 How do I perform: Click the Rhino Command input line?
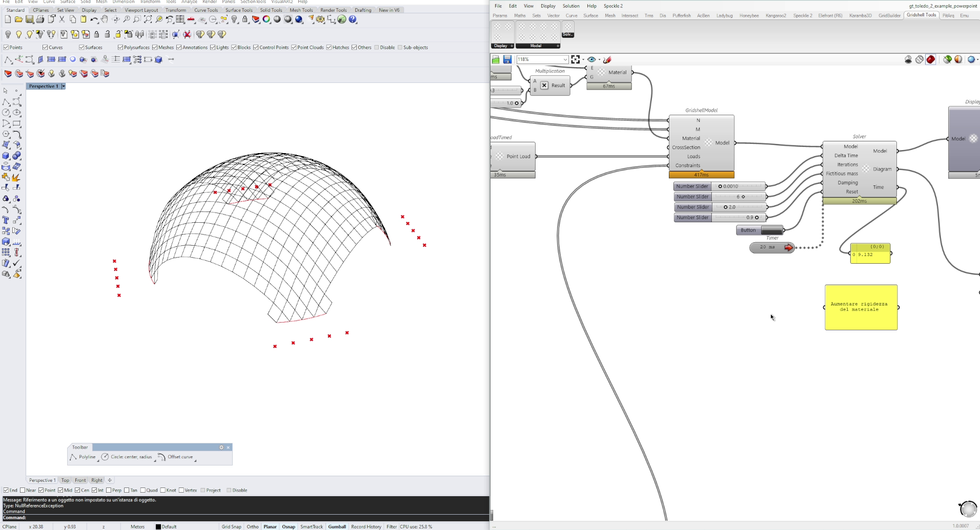pos(245,518)
